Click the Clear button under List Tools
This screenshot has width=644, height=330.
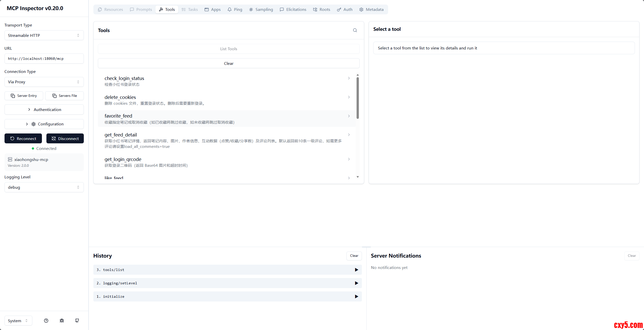[229, 63]
